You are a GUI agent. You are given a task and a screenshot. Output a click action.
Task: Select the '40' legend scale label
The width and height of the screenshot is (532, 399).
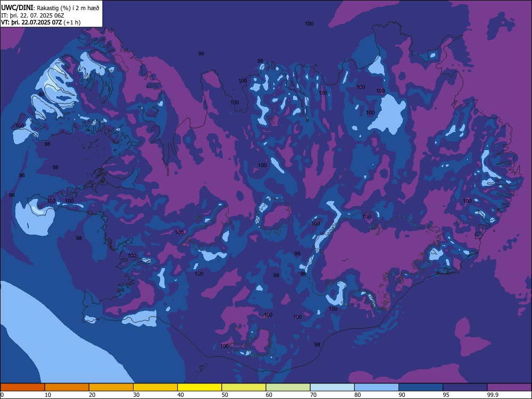click(180, 395)
